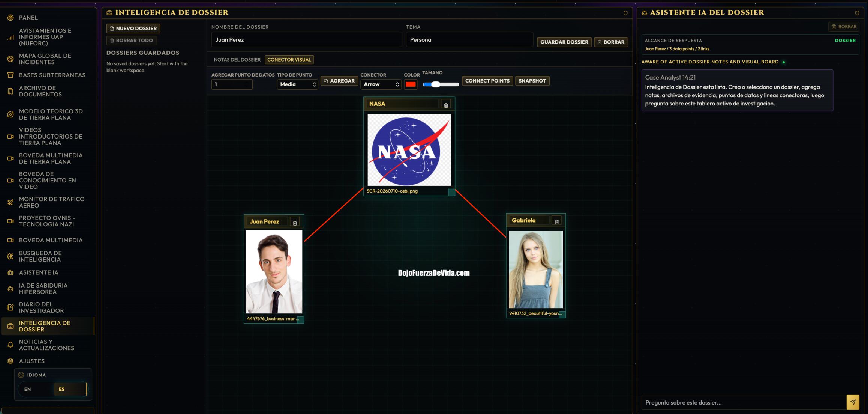
Task: Click the Tema input field
Action: 469,40
